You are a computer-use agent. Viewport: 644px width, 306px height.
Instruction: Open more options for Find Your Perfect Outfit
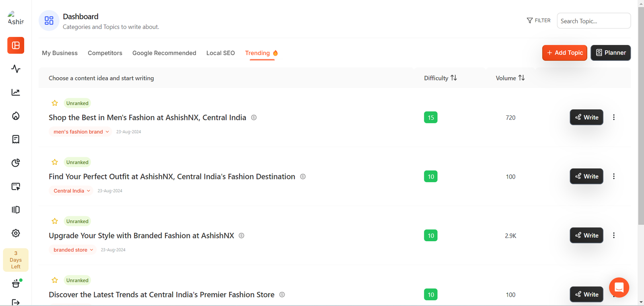[x=614, y=177]
